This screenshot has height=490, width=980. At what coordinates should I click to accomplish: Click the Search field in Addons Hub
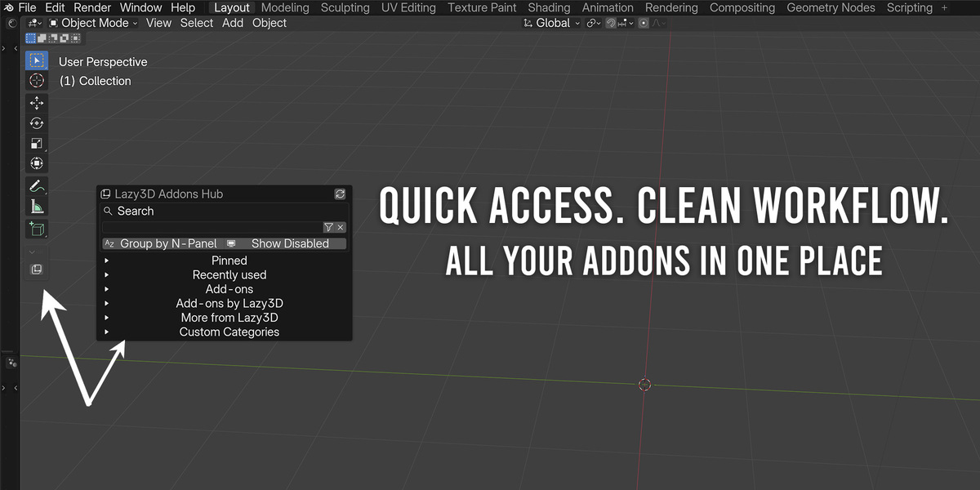point(225,211)
